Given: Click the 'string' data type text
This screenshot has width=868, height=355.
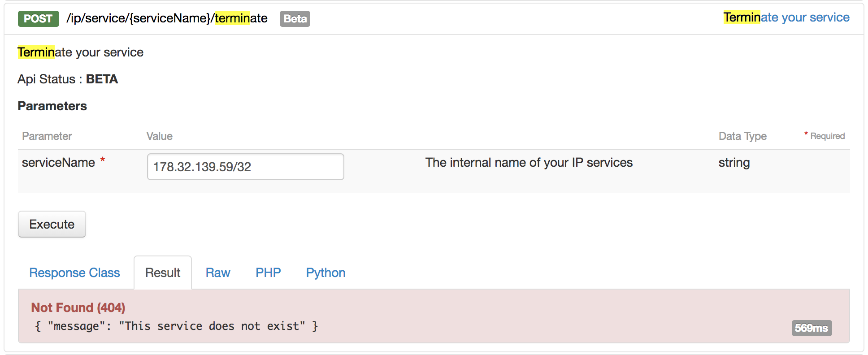Looking at the screenshot, I should point(734,163).
